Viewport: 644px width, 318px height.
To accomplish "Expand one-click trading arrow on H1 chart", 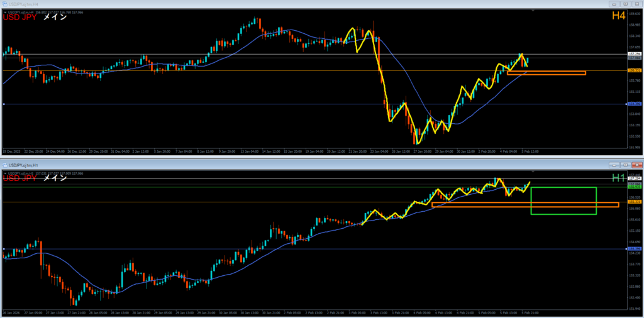I will [4, 172].
